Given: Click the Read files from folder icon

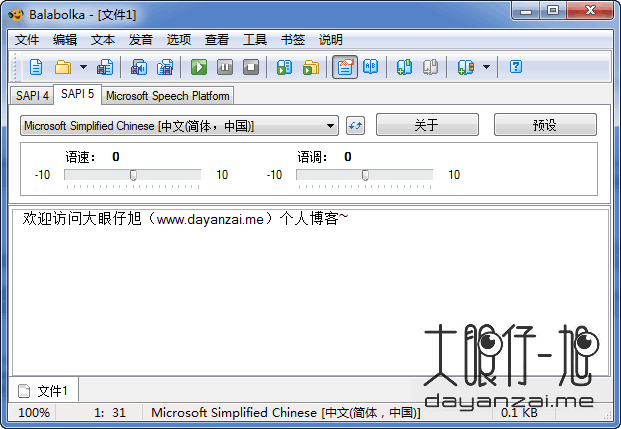Looking at the screenshot, I should tap(311, 67).
